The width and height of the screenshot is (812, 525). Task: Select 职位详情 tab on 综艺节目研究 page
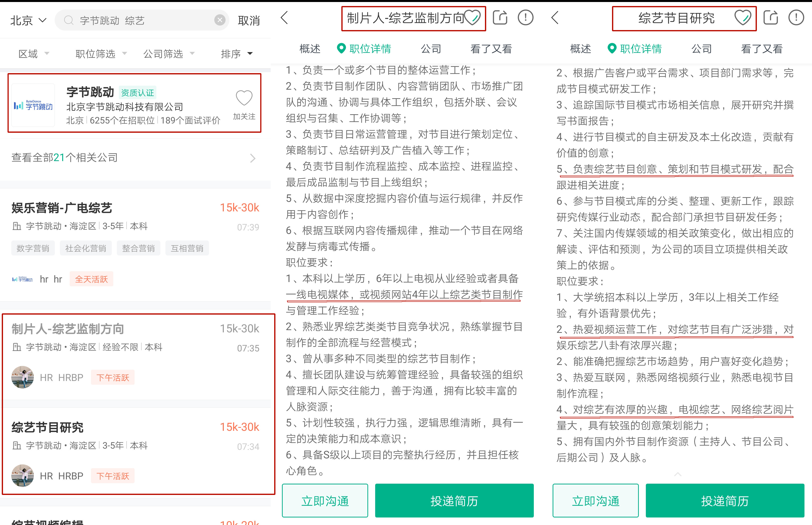pyautogui.click(x=635, y=49)
